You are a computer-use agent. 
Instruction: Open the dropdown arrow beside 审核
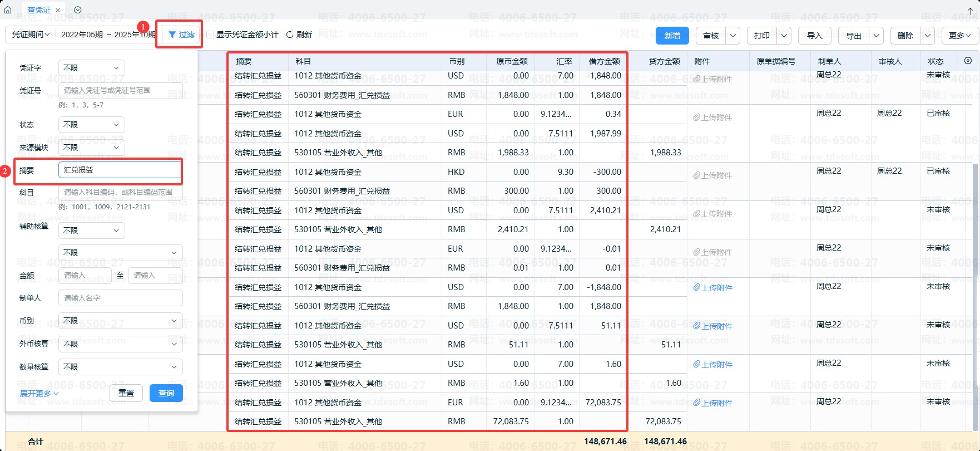(733, 36)
